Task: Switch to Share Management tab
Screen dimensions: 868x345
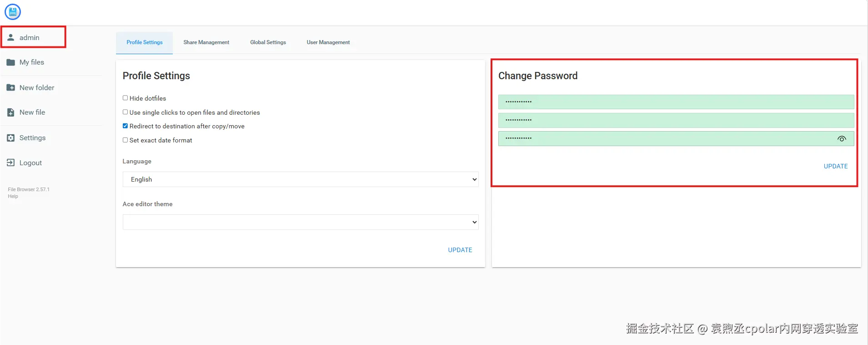Action: (206, 42)
